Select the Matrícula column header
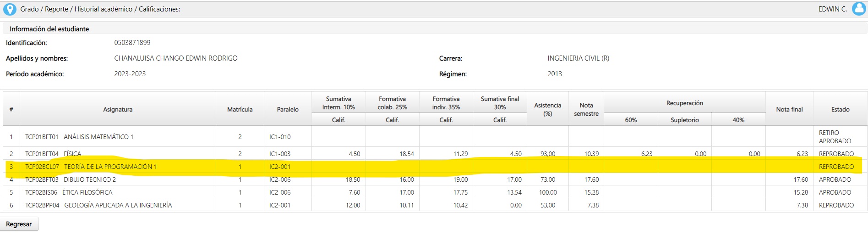 [240, 109]
